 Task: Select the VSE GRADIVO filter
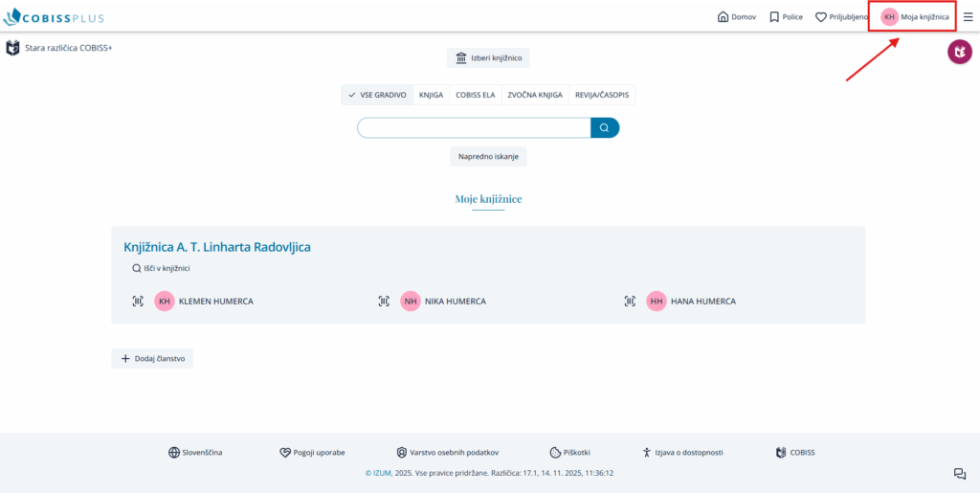pos(377,95)
